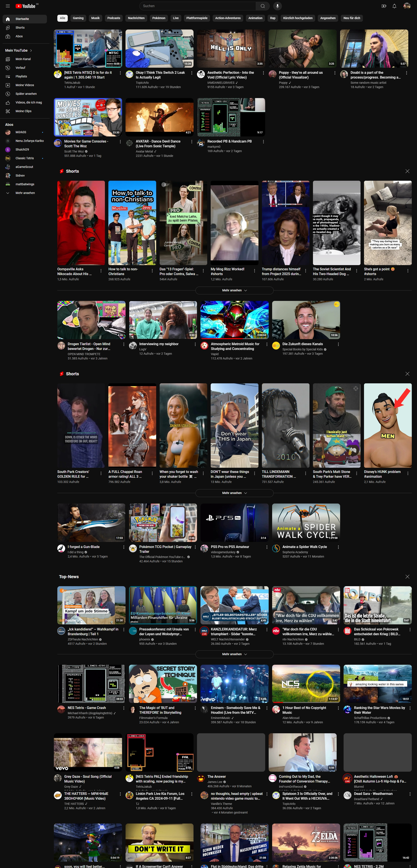Play the Atmospheric Metroid Music thumbnail
Image resolution: width=417 pixels, height=868 pixels.
[x=235, y=320]
